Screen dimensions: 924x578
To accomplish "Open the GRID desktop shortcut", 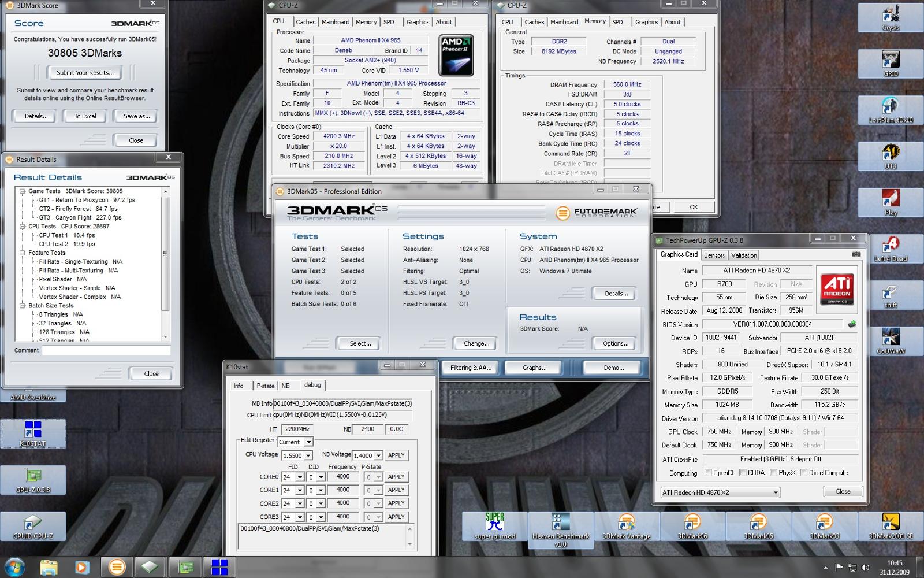I will point(890,64).
